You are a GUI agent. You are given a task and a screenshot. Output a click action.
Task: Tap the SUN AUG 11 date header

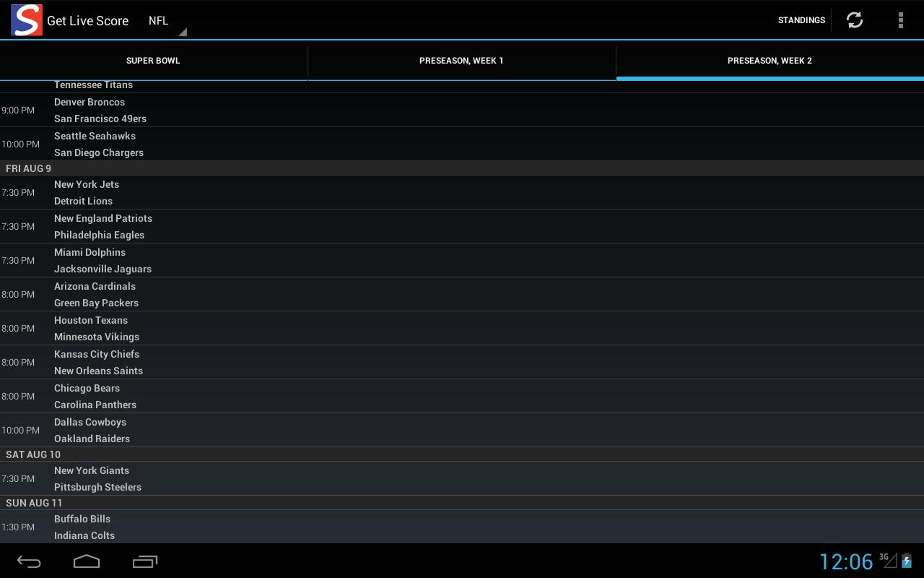click(x=462, y=503)
